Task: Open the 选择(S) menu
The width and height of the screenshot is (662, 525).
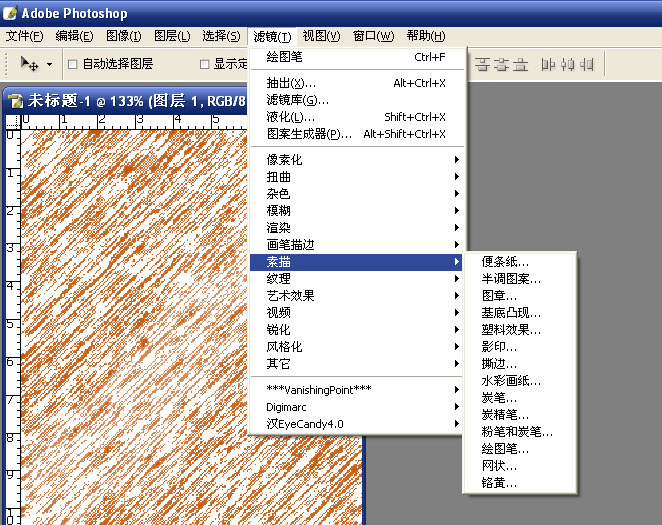Action: pos(221,36)
